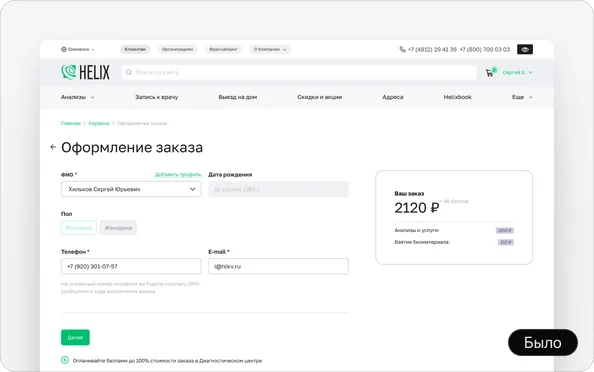The width and height of the screenshot is (594, 372).
Task: Call the +7 (4812) 29 41 36 number
Action: [x=432, y=49]
